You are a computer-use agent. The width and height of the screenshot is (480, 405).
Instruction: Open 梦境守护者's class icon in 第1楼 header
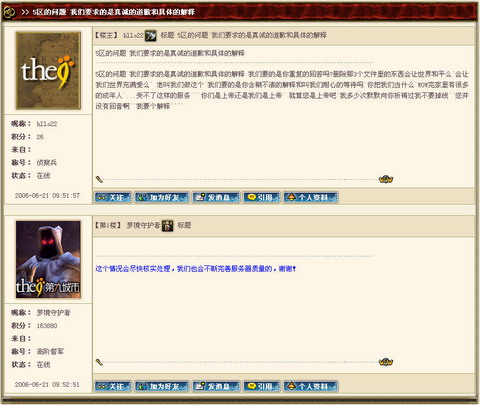tap(168, 226)
